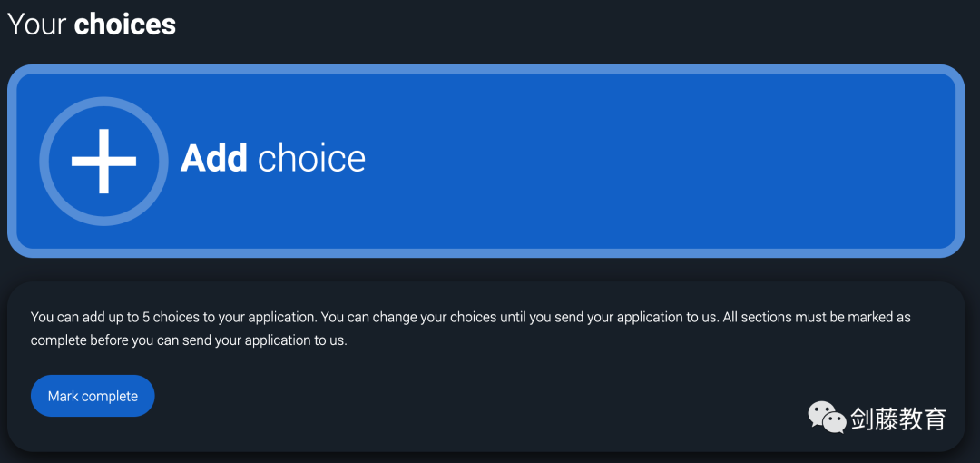Screen dimensions: 980x463
Task: Click the Add choice label text
Action: [x=272, y=158]
